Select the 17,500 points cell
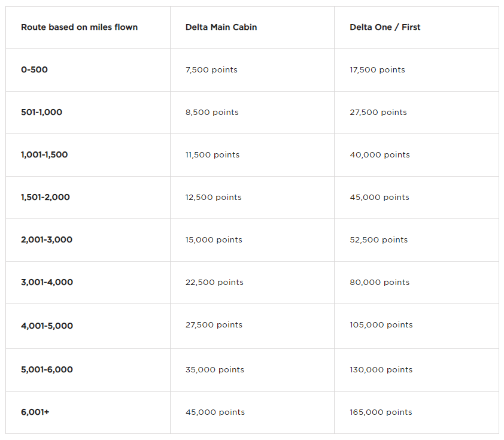504x440 pixels. 377,69
